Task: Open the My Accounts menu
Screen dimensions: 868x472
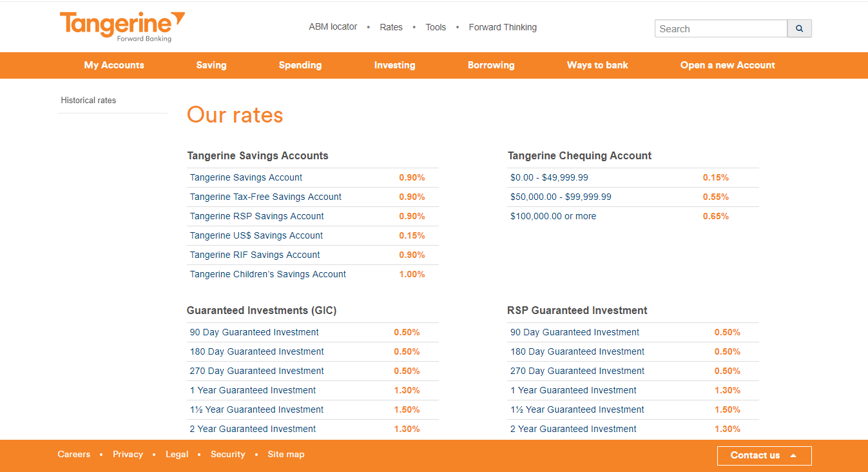Action: (x=114, y=65)
